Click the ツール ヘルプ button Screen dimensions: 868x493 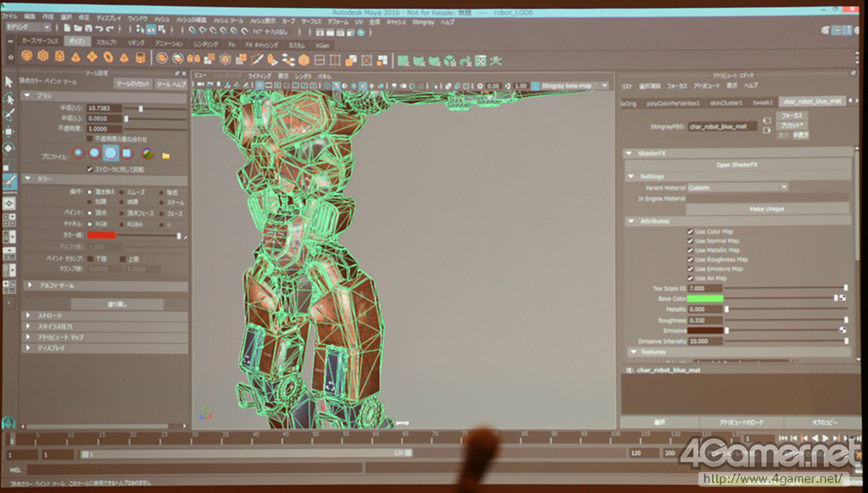point(171,84)
